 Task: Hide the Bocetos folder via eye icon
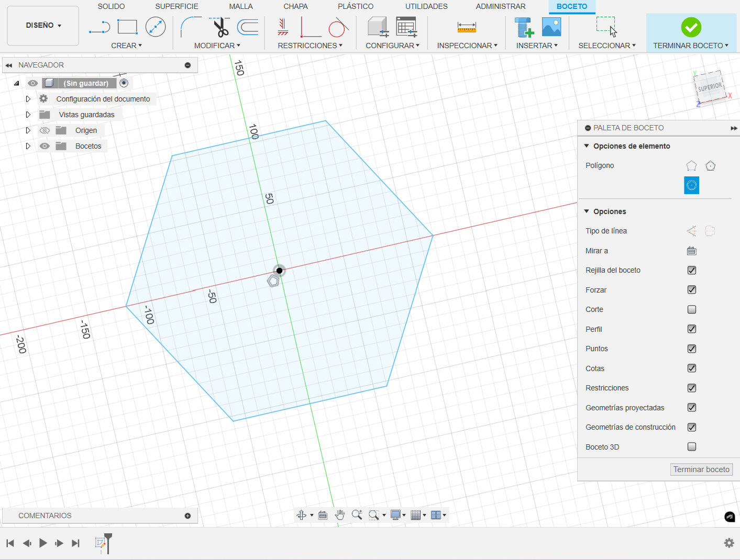[x=45, y=146]
